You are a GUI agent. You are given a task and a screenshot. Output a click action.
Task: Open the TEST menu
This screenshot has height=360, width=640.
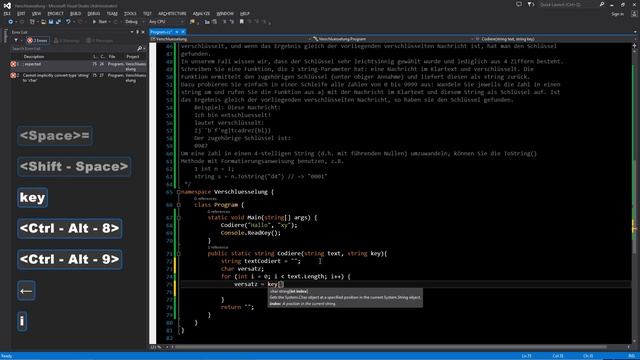147,13
